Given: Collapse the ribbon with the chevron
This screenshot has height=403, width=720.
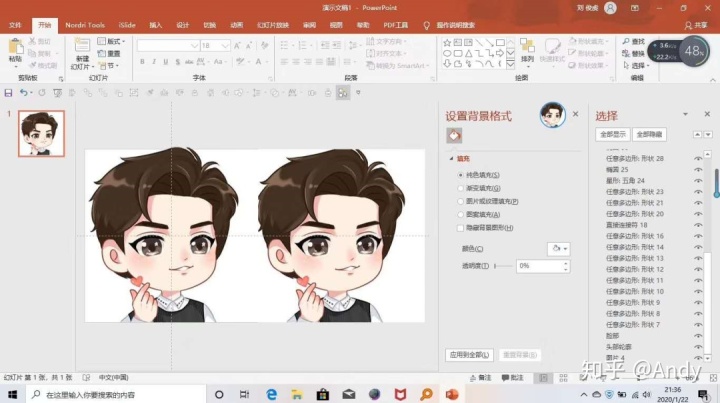Looking at the screenshot, I should pos(713,80).
